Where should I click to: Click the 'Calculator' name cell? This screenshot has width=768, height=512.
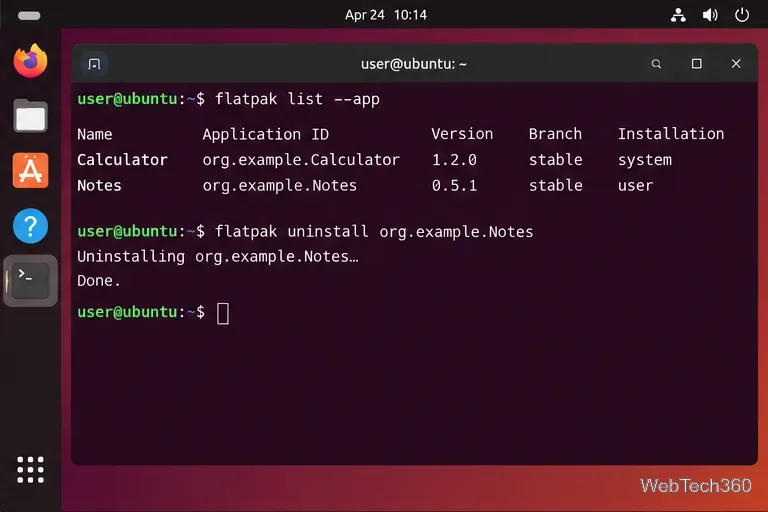[x=122, y=160]
